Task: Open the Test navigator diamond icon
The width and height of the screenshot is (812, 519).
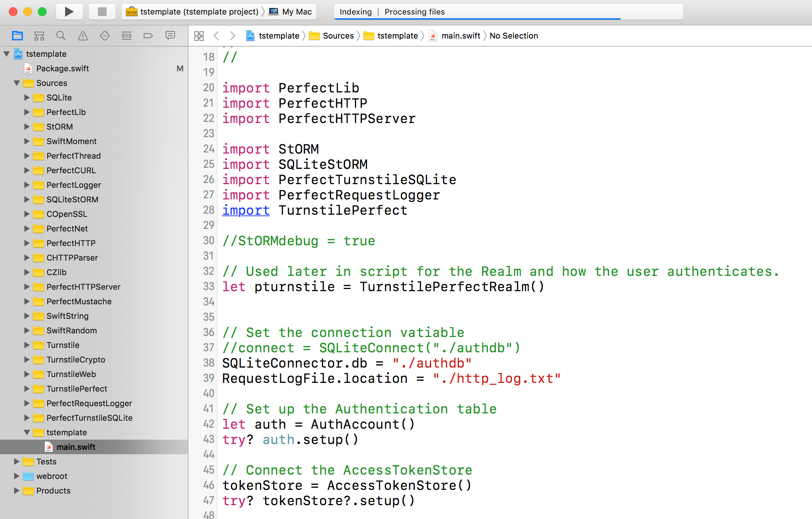Action: [105, 36]
